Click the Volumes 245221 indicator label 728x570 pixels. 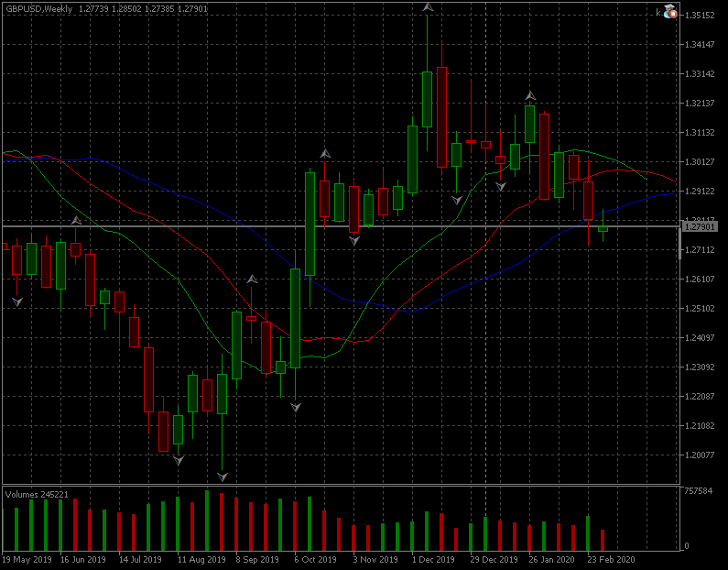click(x=37, y=494)
